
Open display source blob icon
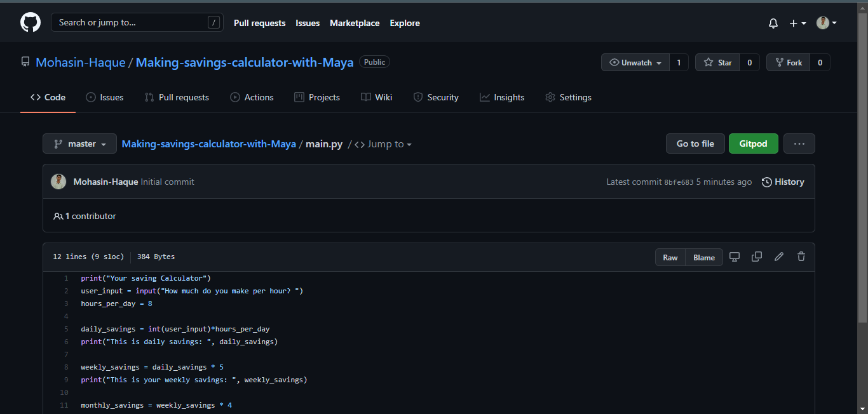tap(735, 257)
